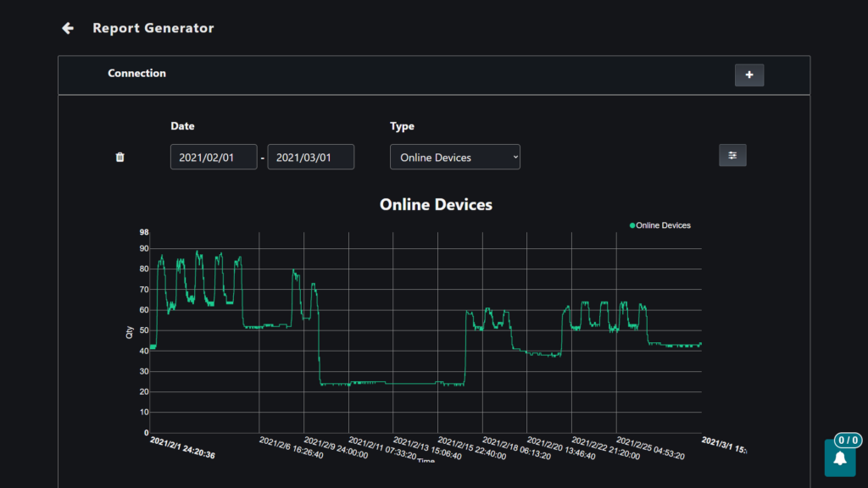Click the 2021/2/15 22:40:00 axis label
Screen dimensions: 868x488
click(x=471, y=448)
